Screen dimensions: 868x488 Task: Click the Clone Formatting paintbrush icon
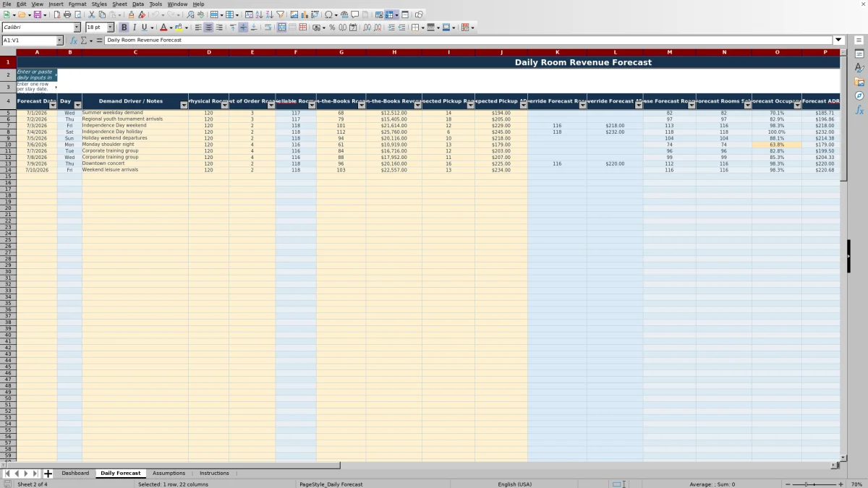131,14
